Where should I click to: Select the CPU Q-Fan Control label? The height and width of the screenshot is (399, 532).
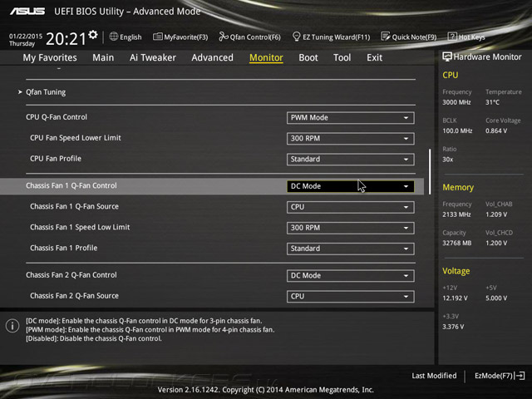coord(57,117)
